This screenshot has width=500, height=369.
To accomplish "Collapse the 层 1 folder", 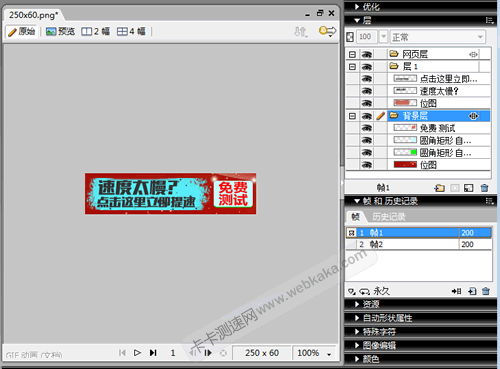I will [x=352, y=67].
